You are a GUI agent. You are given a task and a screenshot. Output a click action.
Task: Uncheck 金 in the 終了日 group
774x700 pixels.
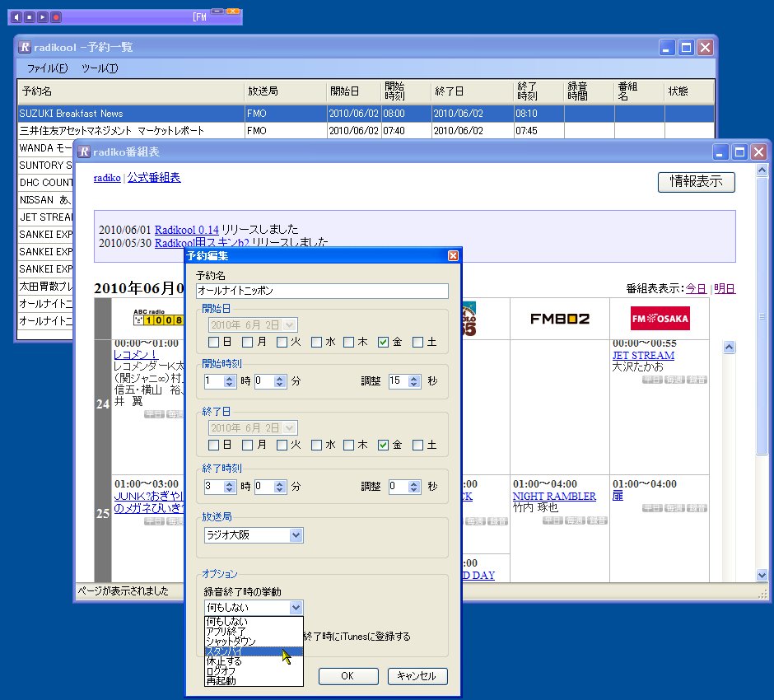pyautogui.click(x=383, y=446)
